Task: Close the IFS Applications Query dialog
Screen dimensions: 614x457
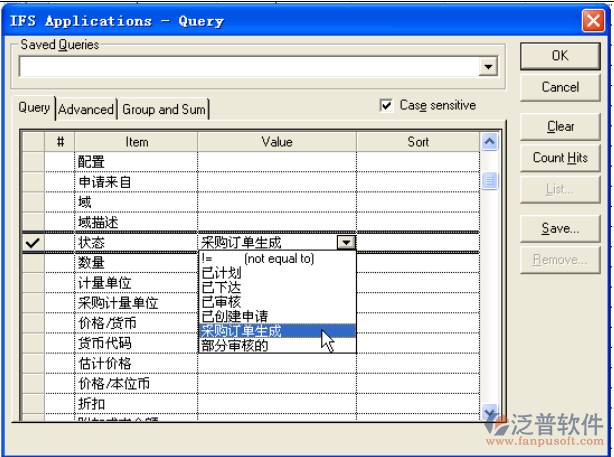Action: click(x=593, y=20)
